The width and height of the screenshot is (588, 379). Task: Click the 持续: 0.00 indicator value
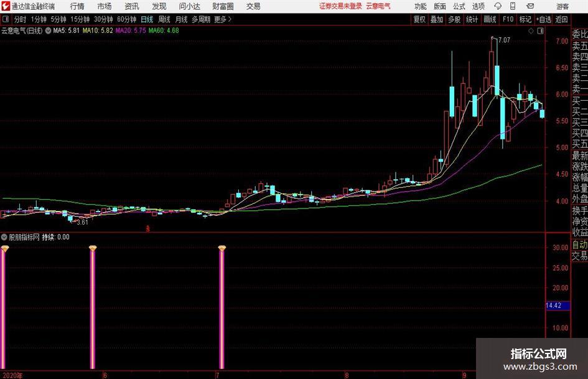pyautogui.click(x=55, y=237)
